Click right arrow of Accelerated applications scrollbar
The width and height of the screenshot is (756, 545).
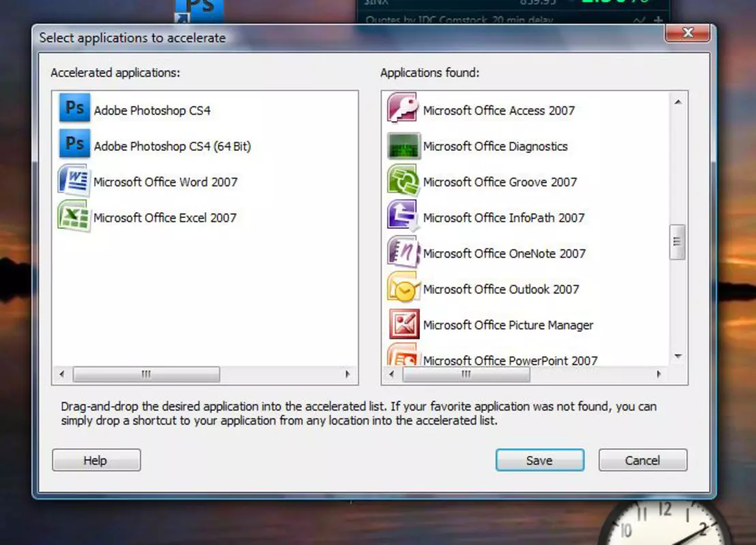[347, 374]
